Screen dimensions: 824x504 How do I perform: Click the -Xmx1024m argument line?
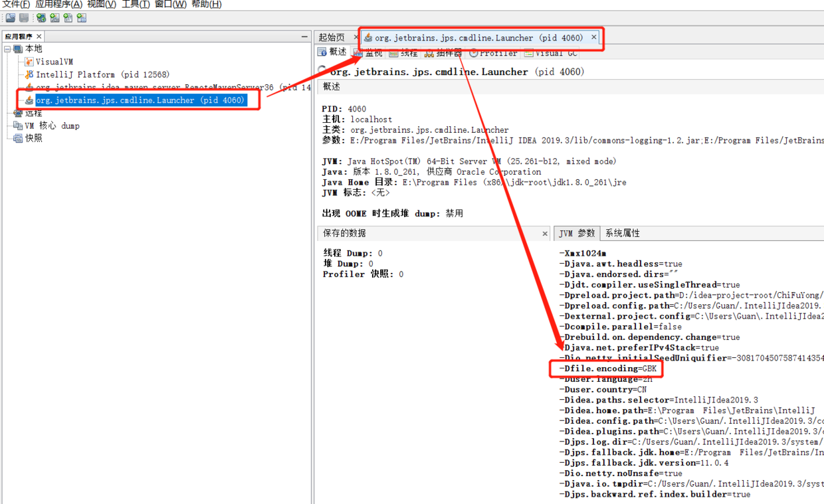[583, 254]
